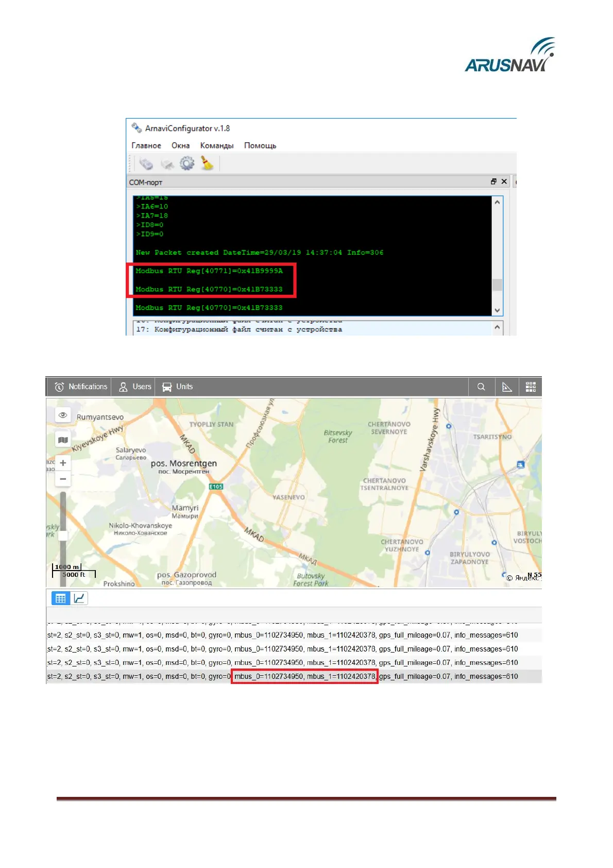Click the 'BIRYULYOVO ZAPADNOYE' map label
Image resolution: width=613 pixels, height=868 pixels.
pos(470,558)
